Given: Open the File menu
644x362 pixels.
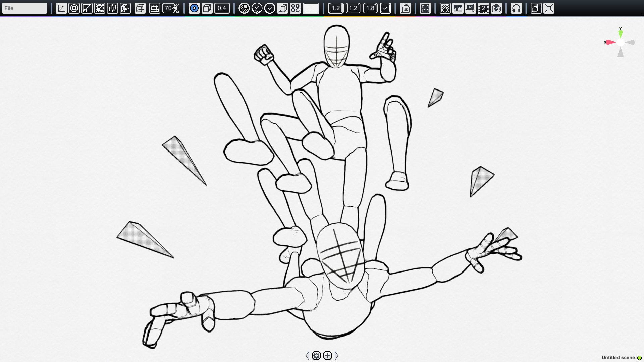Looking at the screenshot, I should click(24, 8).
